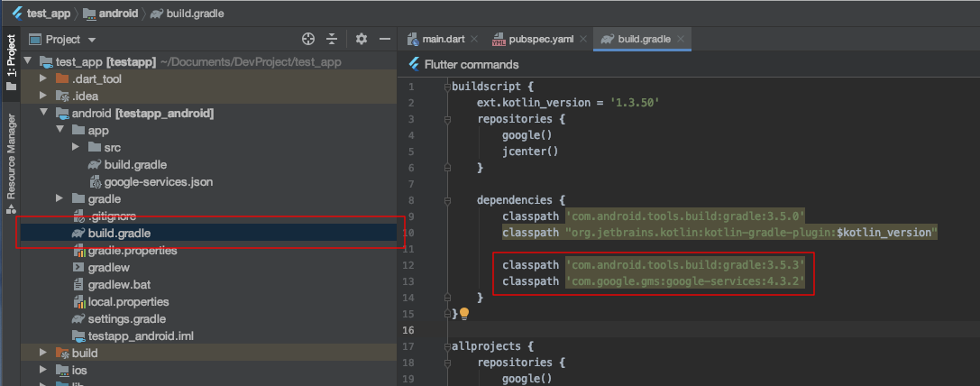Expand the .dart_tool folder

tap(43, 78)
